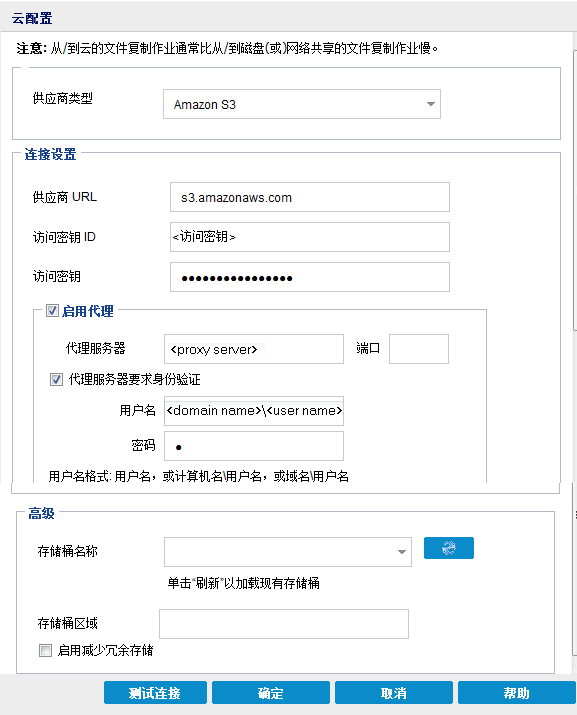Click the hint 单击"刷新"以加载现有存储桶

[x=244, y=583]
